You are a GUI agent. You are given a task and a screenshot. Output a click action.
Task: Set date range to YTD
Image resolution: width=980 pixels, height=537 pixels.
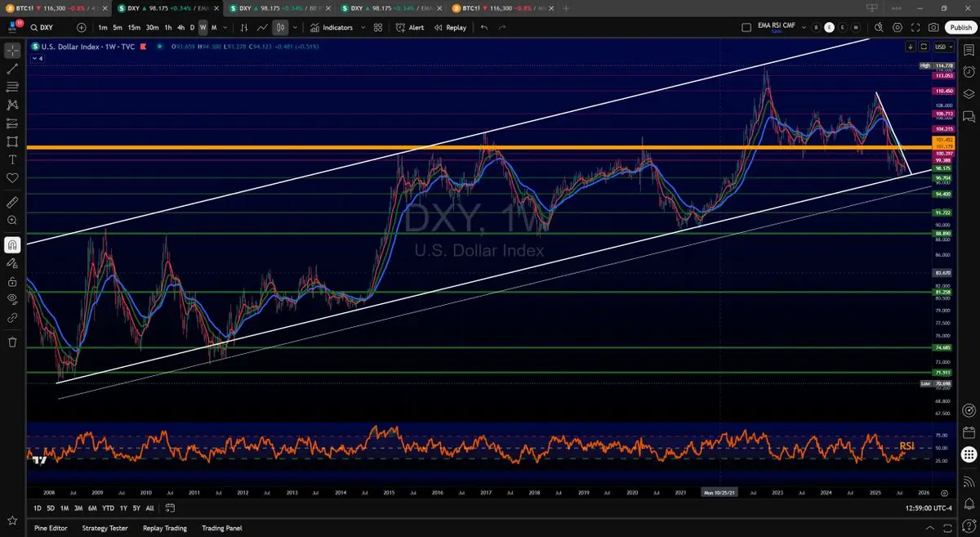click(109, 508)
